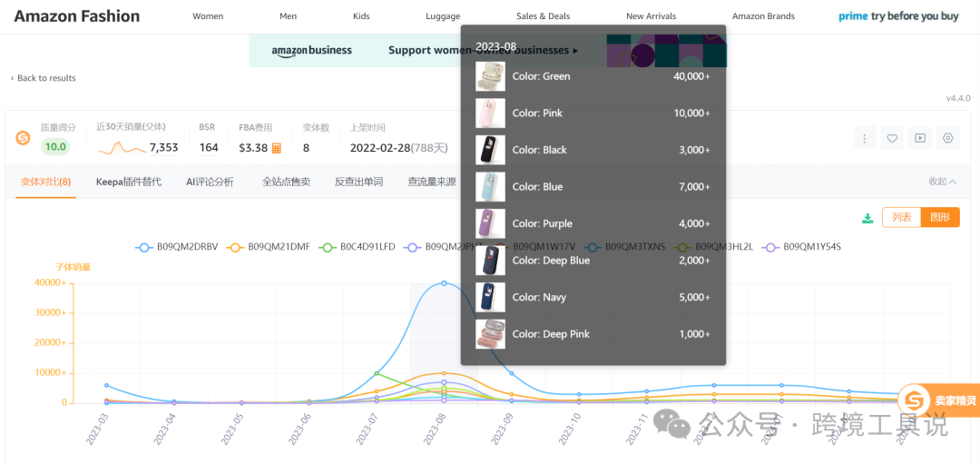Click the Color: Purple product thumbnail
980x464 pixels.
coord(490,223)
